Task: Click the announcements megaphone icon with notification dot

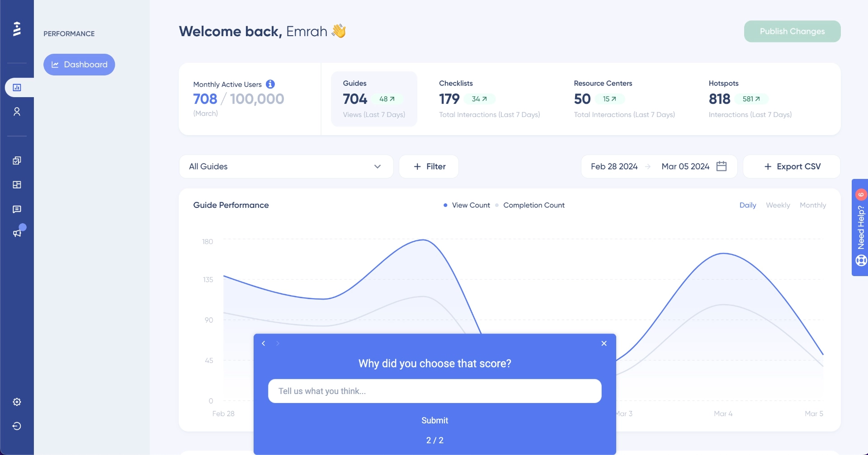Action: pos(17,233)
